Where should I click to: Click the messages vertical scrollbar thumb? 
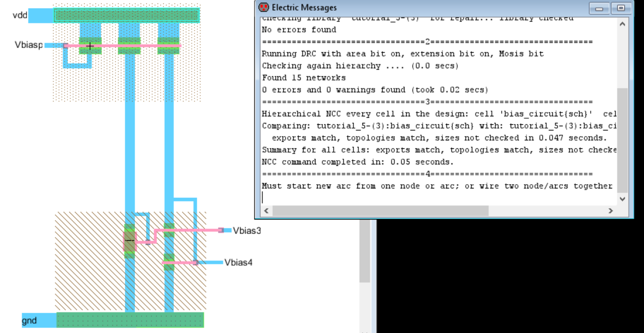point(622,139)
